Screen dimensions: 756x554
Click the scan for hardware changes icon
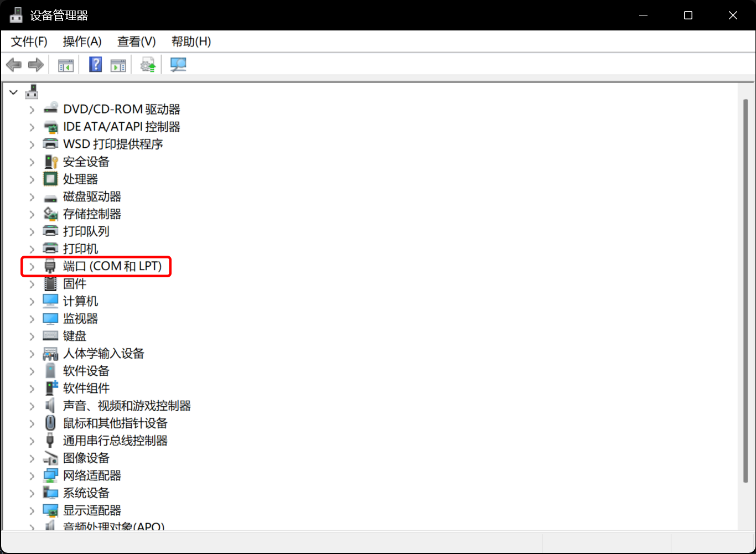coord(178,65)
